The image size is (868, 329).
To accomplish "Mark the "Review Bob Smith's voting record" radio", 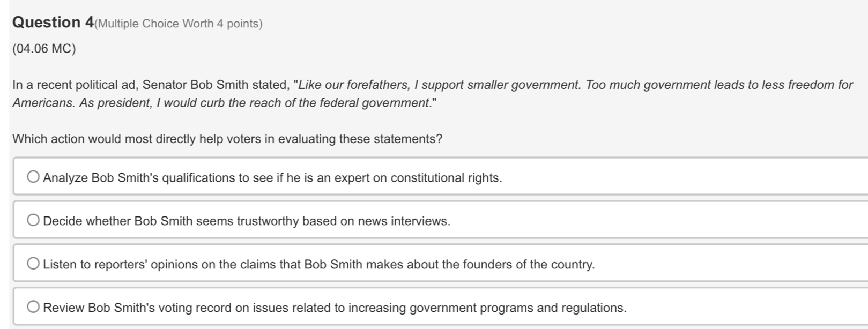I will tap(33, 308).
